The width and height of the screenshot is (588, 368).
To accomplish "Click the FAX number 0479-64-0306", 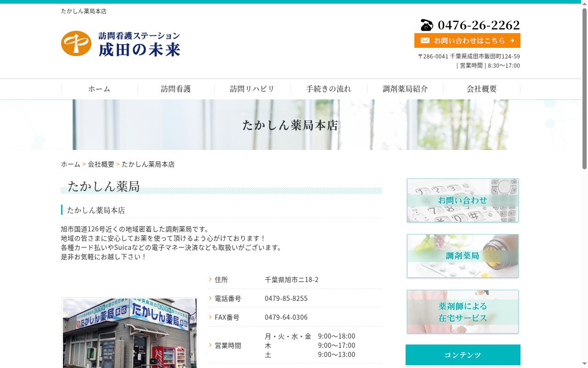I will point(286,317).
